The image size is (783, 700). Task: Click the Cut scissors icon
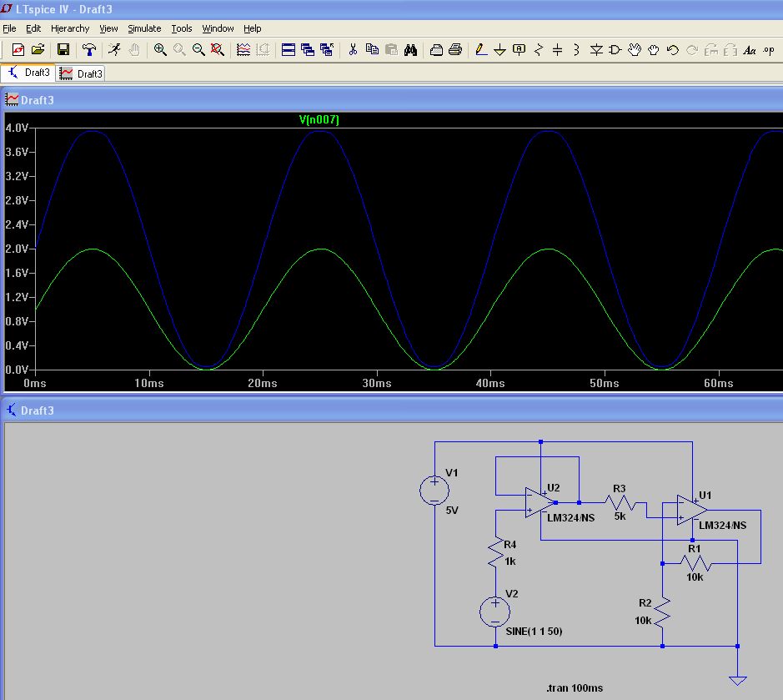tap(353, 50)
